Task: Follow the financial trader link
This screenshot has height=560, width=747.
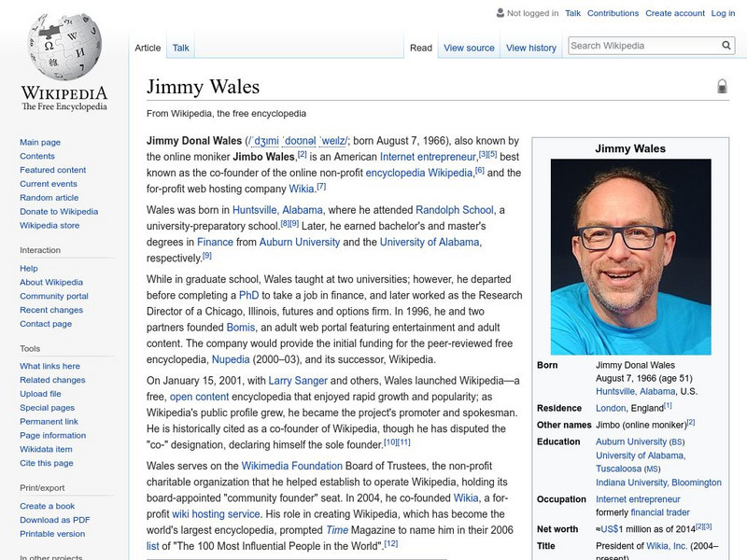Action: point(660,512)
